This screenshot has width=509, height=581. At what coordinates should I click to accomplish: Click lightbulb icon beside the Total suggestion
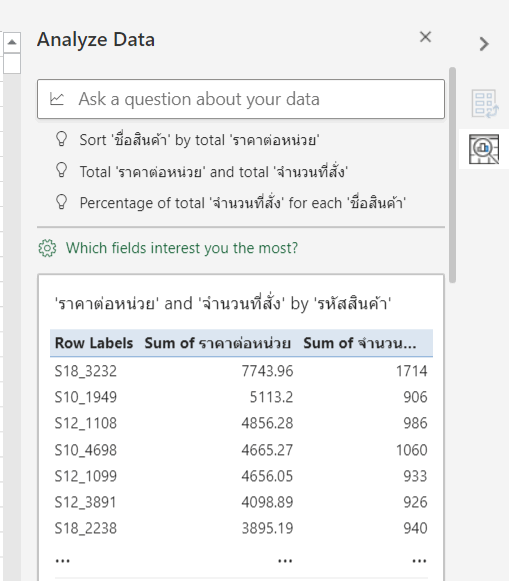[x=61, y=171]
